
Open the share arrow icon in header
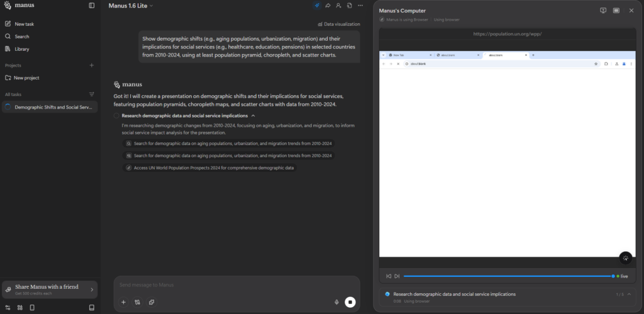click(x=328, y=6)
